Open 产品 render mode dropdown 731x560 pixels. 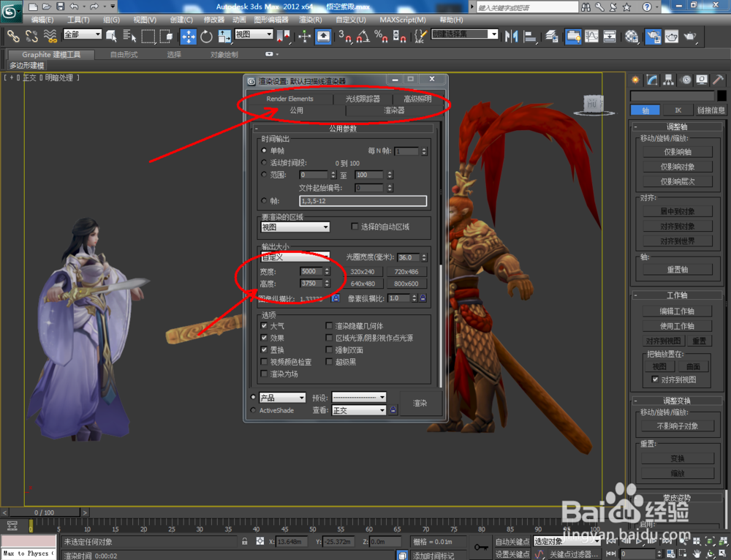pos(282,397)
